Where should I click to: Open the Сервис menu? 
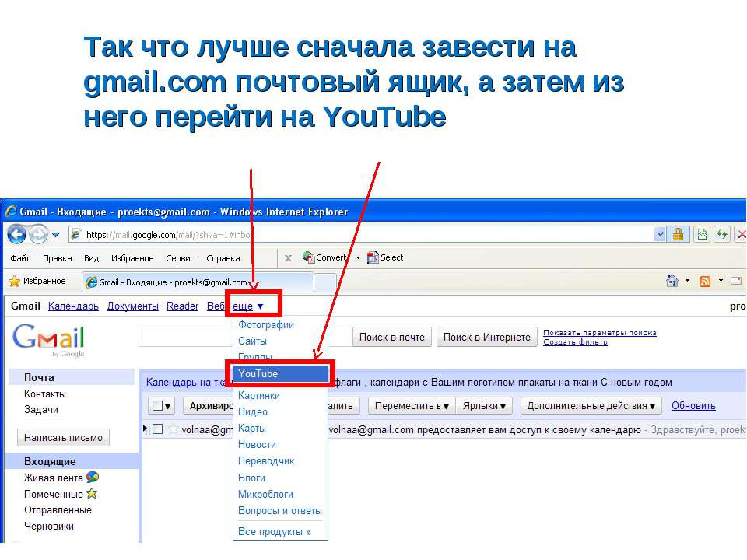click(x=180, y=258)
